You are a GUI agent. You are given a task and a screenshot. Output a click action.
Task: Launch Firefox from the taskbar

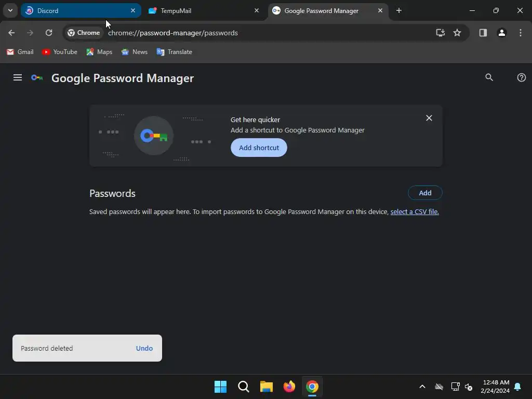(289, 387)
